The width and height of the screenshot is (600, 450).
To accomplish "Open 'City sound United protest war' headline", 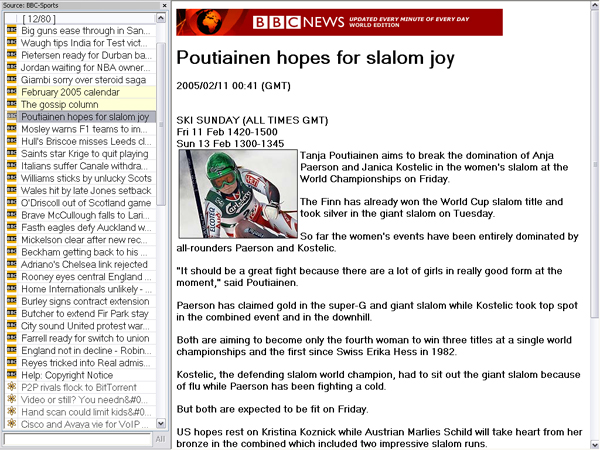I will click(x=85, y=326).
